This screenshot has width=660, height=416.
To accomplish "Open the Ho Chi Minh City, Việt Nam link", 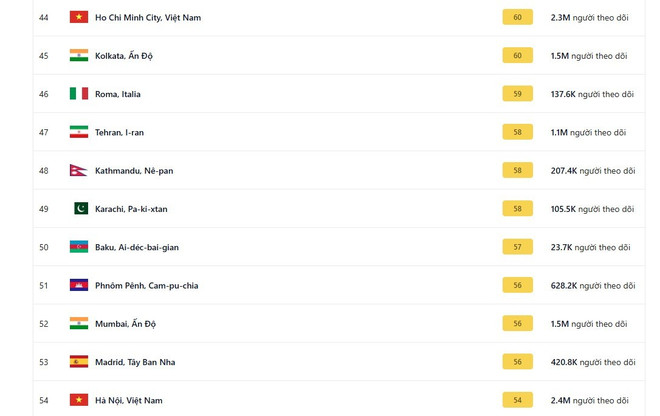I will tap(148, 18).
